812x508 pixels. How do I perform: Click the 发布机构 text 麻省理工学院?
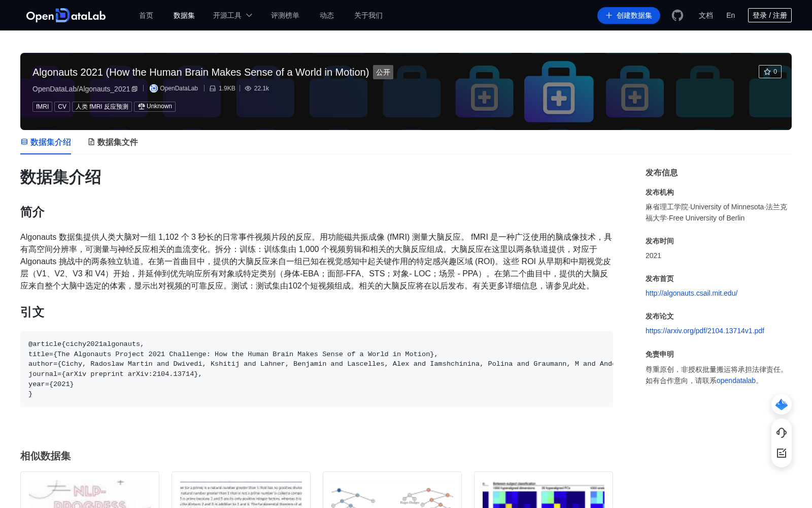pos(667,207)
